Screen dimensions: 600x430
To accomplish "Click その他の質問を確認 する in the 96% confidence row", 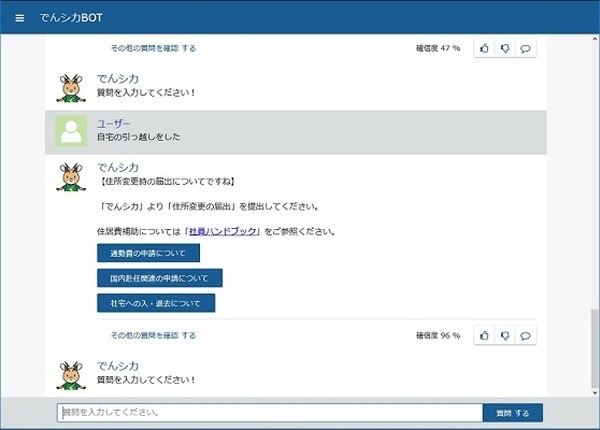I will coord(153,335).
